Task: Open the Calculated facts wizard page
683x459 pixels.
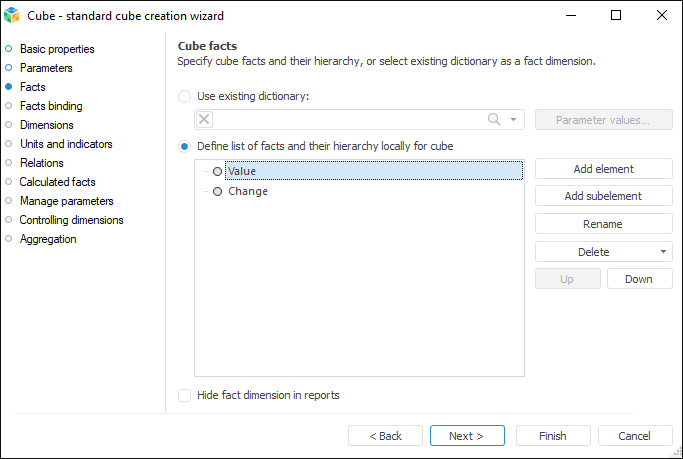Action: pyautogui.click(x=57, y=182)
